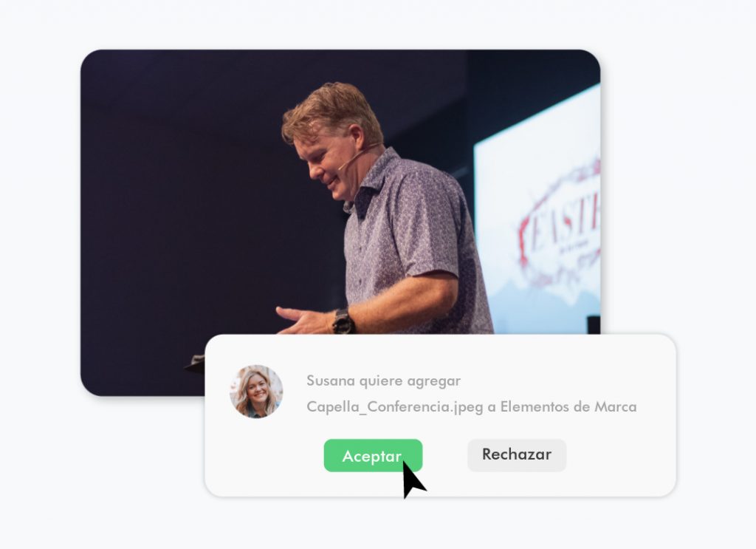Click the Rechazar button

pos(516,455)
